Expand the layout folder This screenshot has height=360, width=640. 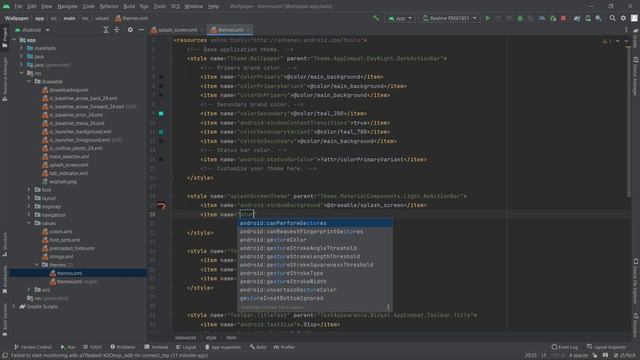29,198
